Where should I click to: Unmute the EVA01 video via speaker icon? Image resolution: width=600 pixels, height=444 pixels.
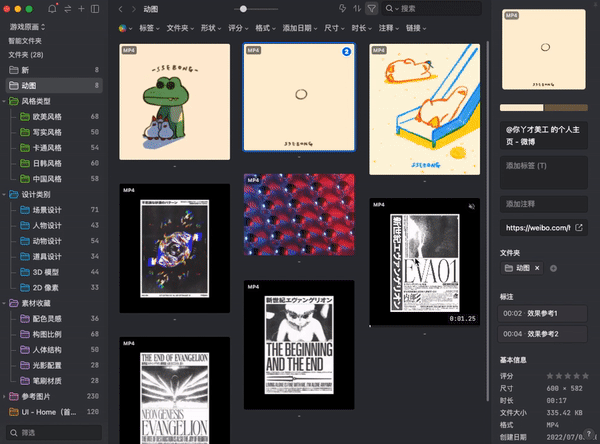(x=472, y=207)
